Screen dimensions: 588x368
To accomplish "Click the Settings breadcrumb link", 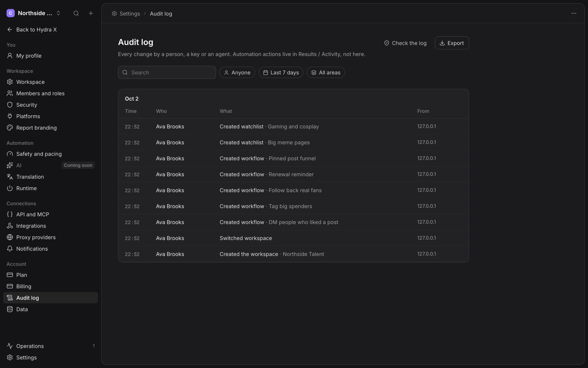I will click(126, 13).
